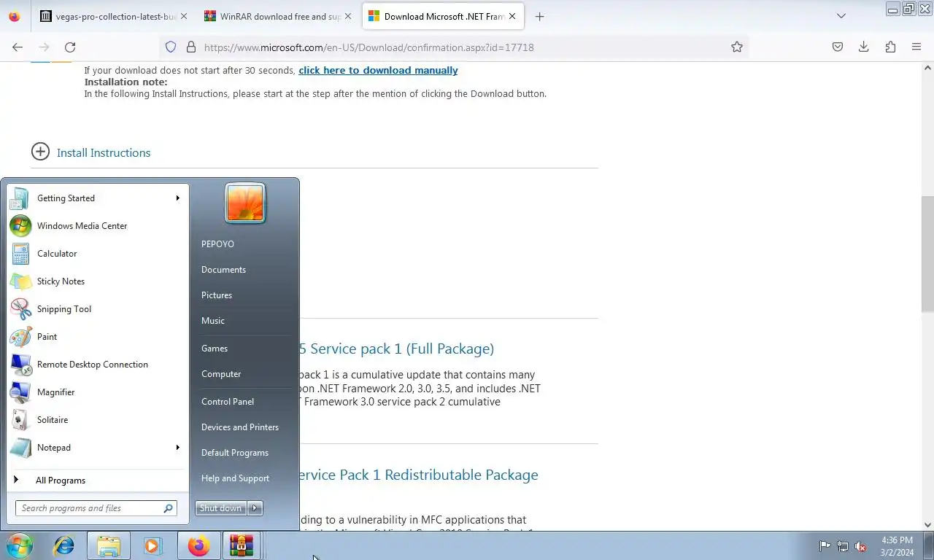Image resolution: width=934 pixels, height=560 pixels.
Task: Click the Shut down button
Action: coord(220,508)
